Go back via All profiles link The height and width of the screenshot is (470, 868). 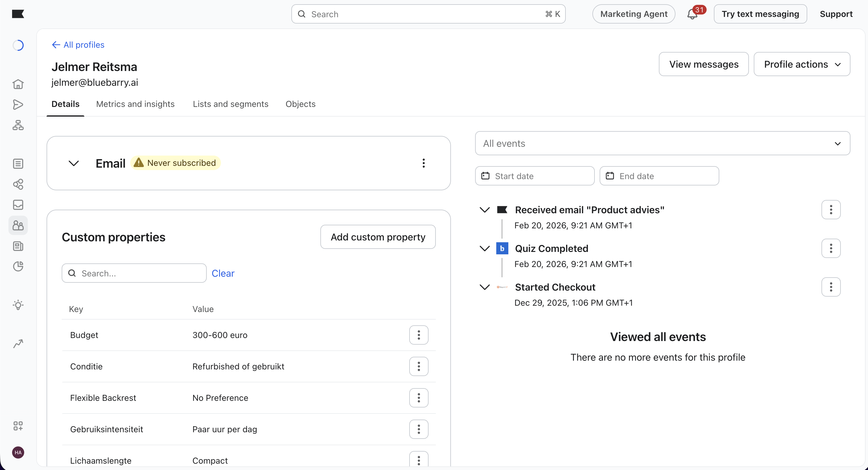(x=78, y=45)
